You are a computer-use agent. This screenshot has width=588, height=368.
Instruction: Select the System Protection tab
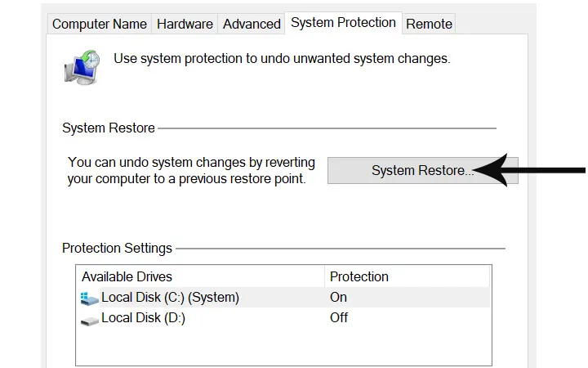coord(343,23)
